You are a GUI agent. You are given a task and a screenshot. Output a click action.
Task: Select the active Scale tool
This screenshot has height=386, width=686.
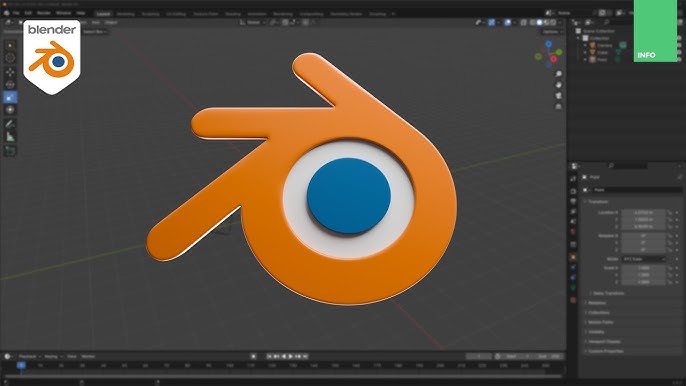(10, 97)
